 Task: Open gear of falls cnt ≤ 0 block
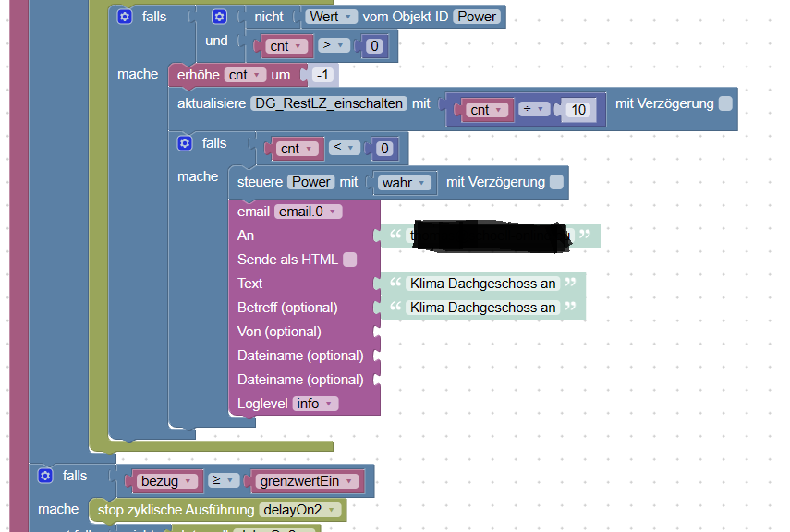tap(185, 143)
